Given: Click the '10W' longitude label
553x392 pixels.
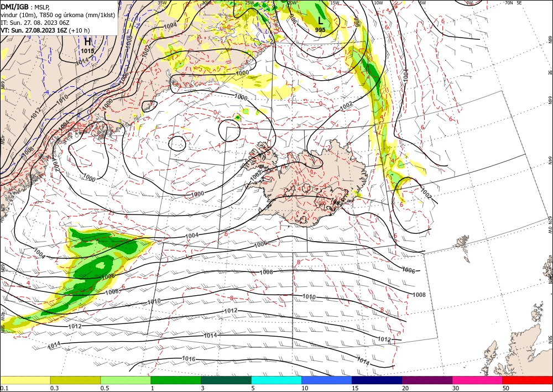Looking at the screenshot, I should pos(378,3).
